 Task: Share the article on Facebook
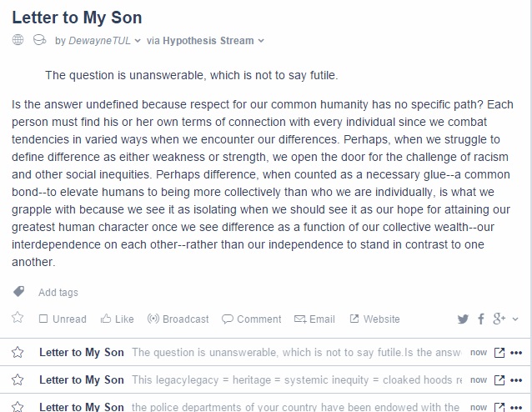[x=481, y=319]
